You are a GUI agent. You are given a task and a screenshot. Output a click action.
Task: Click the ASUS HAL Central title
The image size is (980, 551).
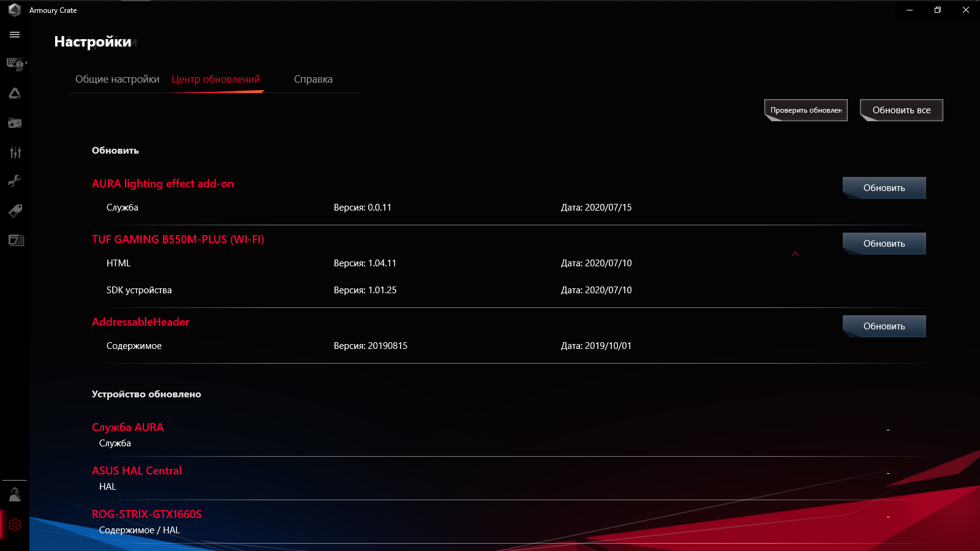pos(137,471)
